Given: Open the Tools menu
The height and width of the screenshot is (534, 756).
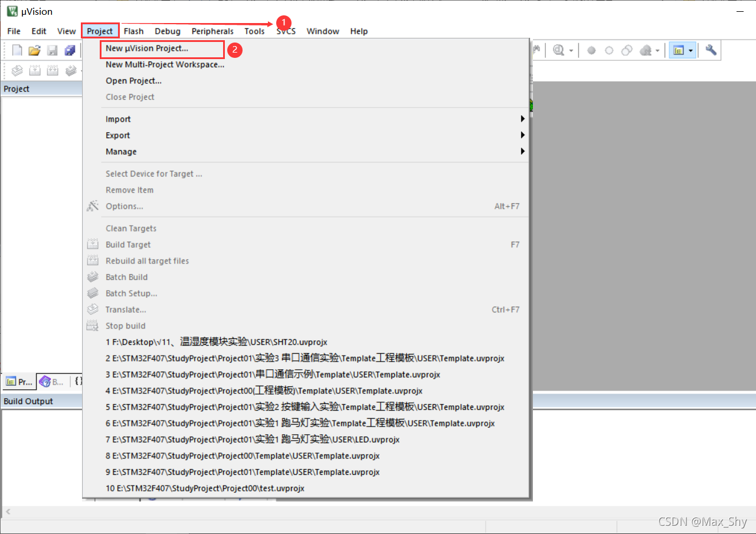Looking at the screenshot, I should [254, 31].
